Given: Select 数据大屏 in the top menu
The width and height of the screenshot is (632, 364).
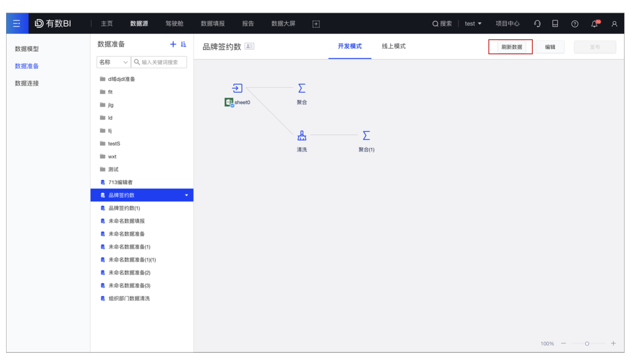Looking at the screenshot, I should point(283,23).
